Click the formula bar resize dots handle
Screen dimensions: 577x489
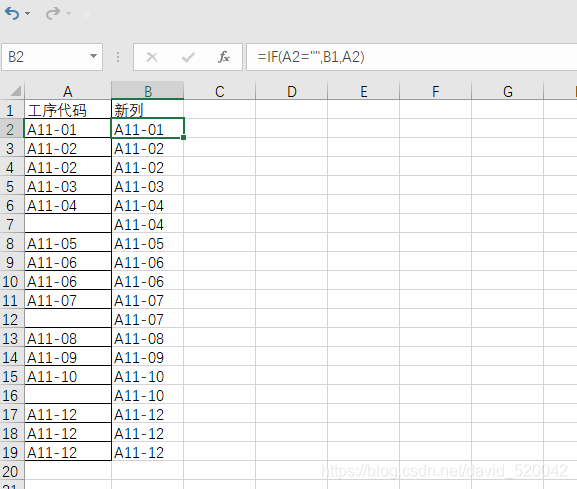point(118,57)
